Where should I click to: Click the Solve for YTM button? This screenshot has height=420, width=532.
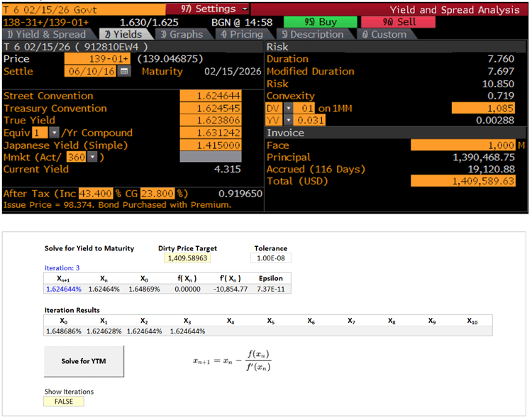pos(84,361)
